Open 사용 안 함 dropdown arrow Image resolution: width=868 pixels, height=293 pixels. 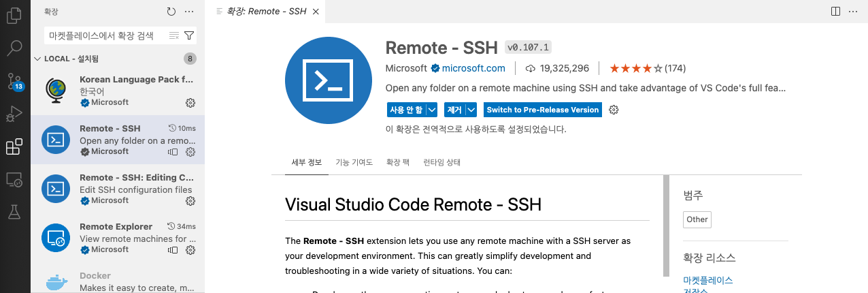coord(432,110)
